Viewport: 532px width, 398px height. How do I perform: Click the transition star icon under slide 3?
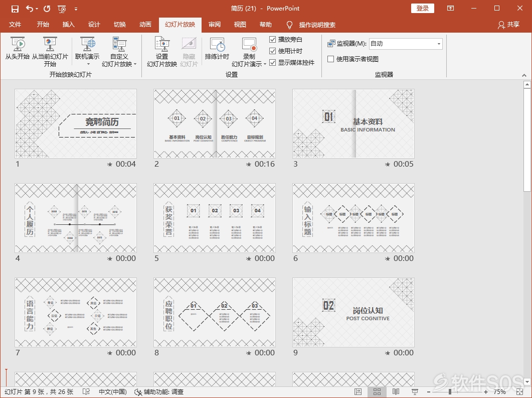pos(388,164)
